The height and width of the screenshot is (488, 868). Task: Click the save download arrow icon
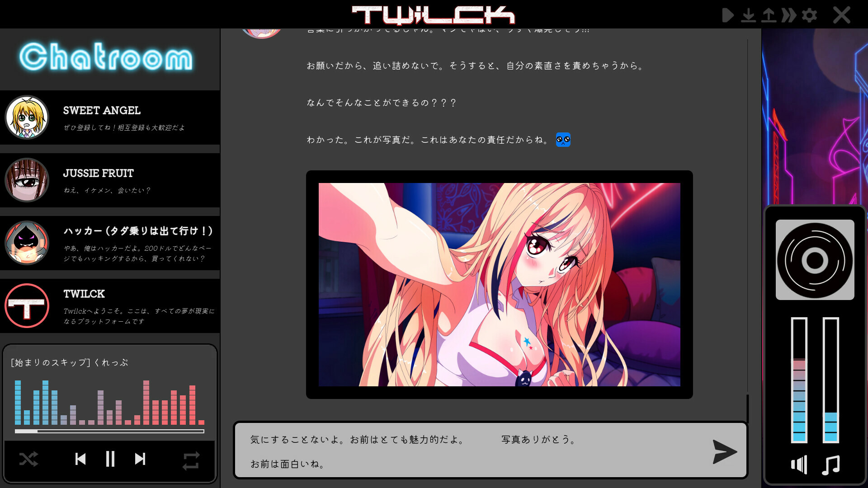pos(748,15)
